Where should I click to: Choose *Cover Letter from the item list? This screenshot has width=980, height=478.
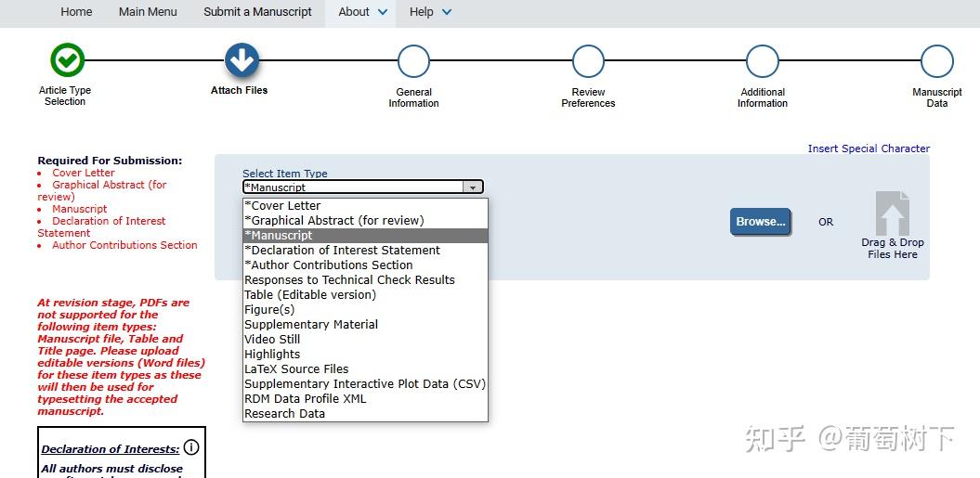[282, 206]
